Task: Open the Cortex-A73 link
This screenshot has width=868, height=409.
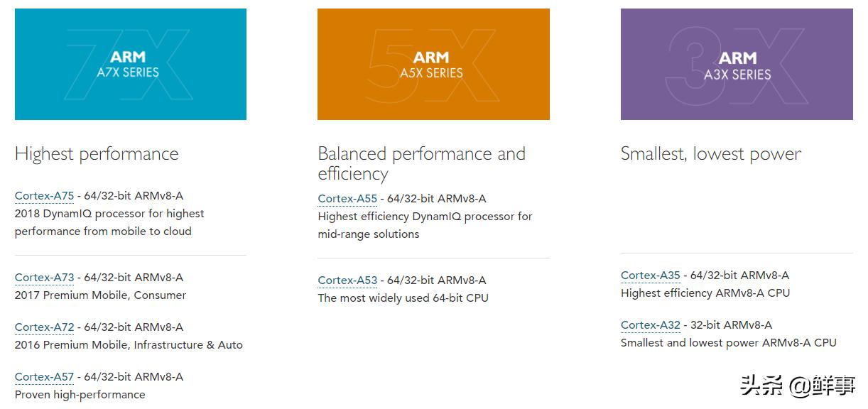Action: click(44, 278)
